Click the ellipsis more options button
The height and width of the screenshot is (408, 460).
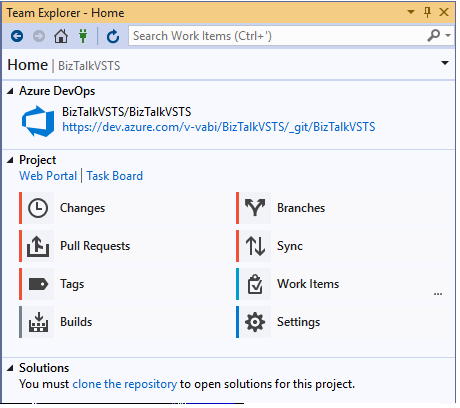[x=438, y=294]
